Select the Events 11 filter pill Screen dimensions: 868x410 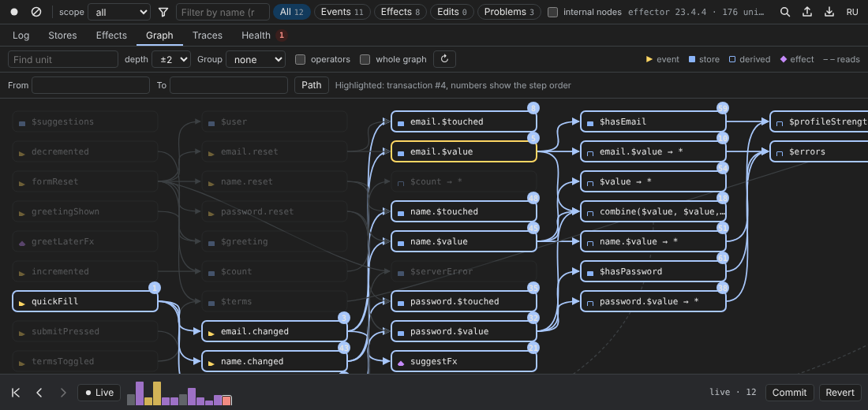(342, 12)
